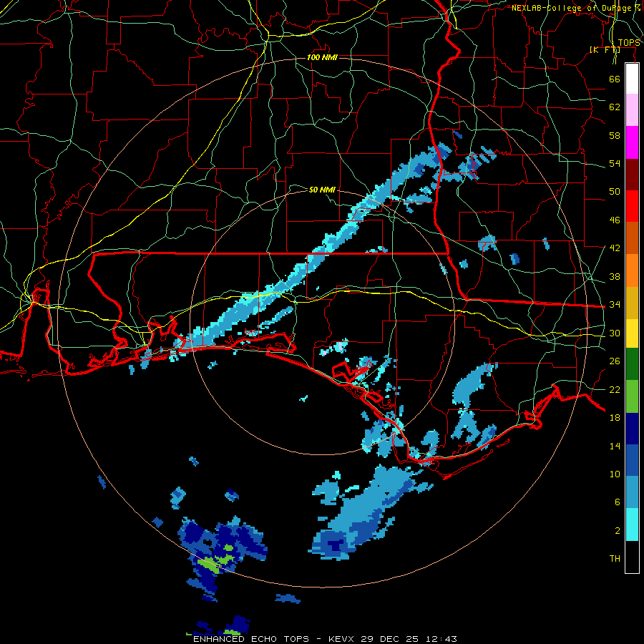Click the "TH" threshold legend label
This screenshot has height=644, width=644.
[x=615, y=559]
